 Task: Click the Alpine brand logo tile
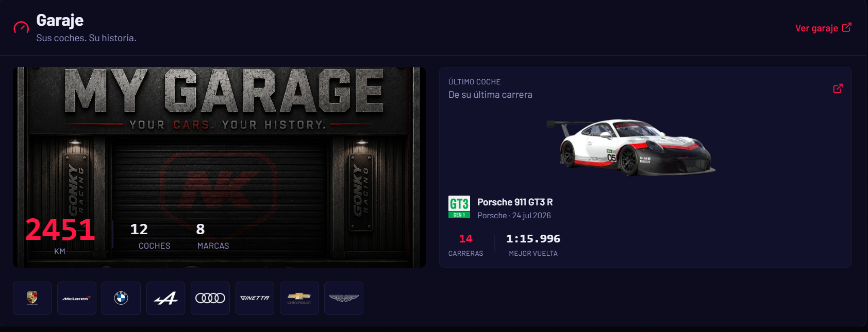pyautogui.click(x=165, y=298)
